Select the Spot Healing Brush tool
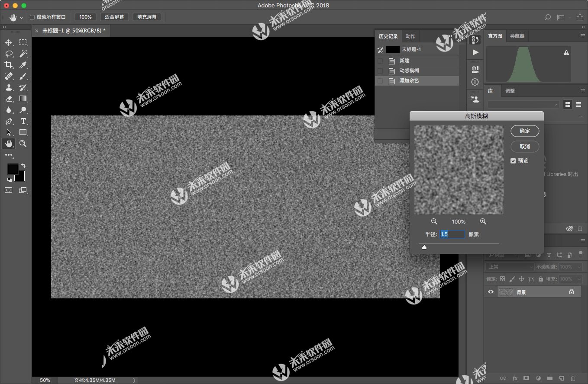 click(x=8, y=76)
